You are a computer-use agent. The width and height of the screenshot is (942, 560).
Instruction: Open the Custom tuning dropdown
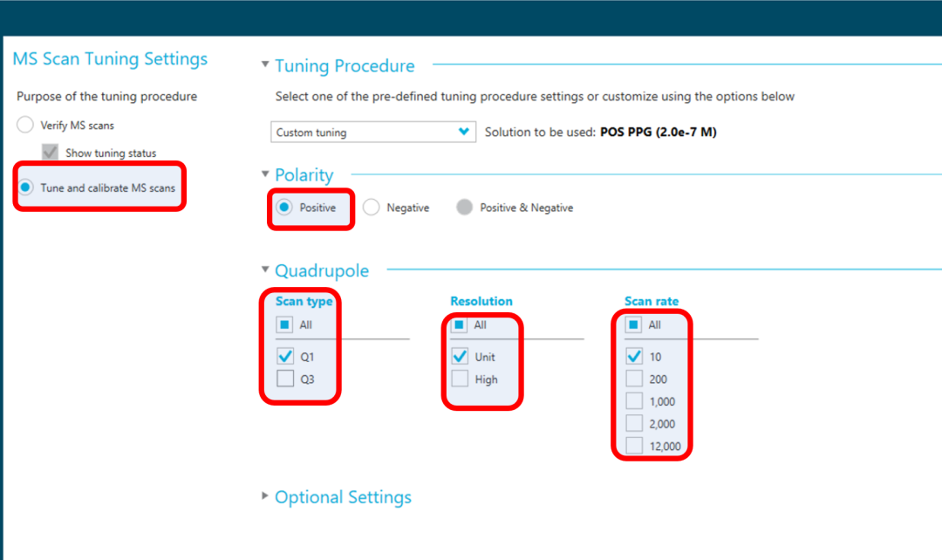[x=372, y=133]
